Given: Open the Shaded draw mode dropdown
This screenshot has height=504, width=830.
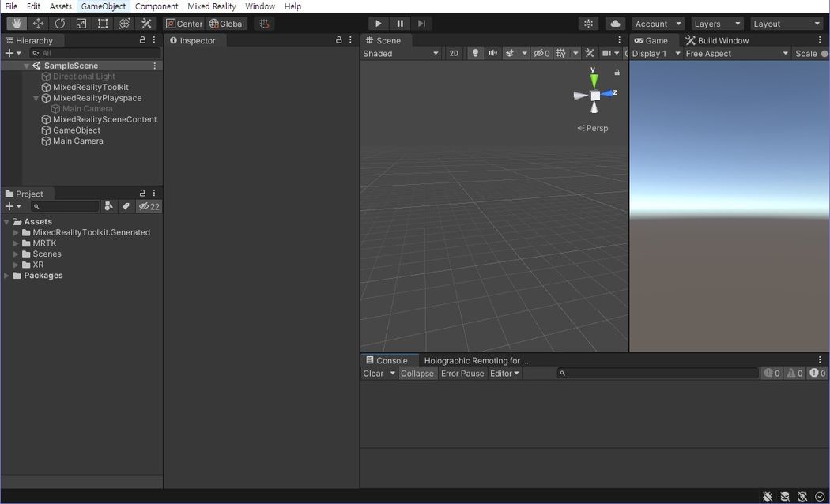Looking at the screenshot, I should coord(401,54).
